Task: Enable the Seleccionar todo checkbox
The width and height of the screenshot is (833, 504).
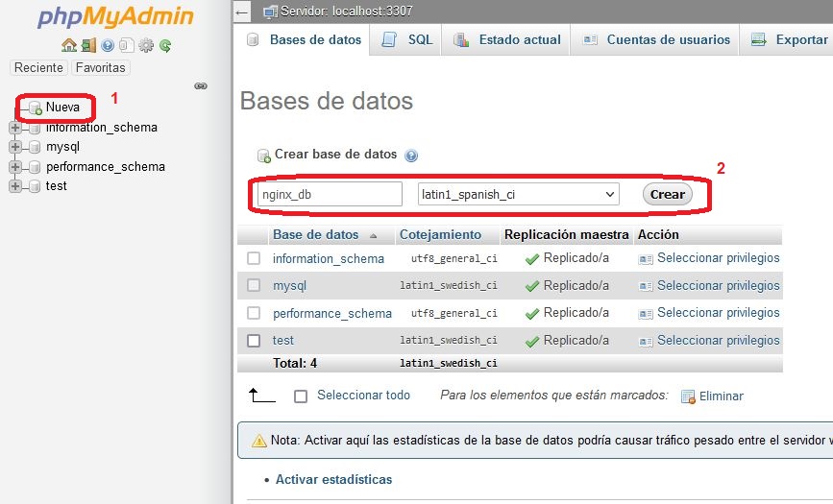Action: (x=301, y=396)
